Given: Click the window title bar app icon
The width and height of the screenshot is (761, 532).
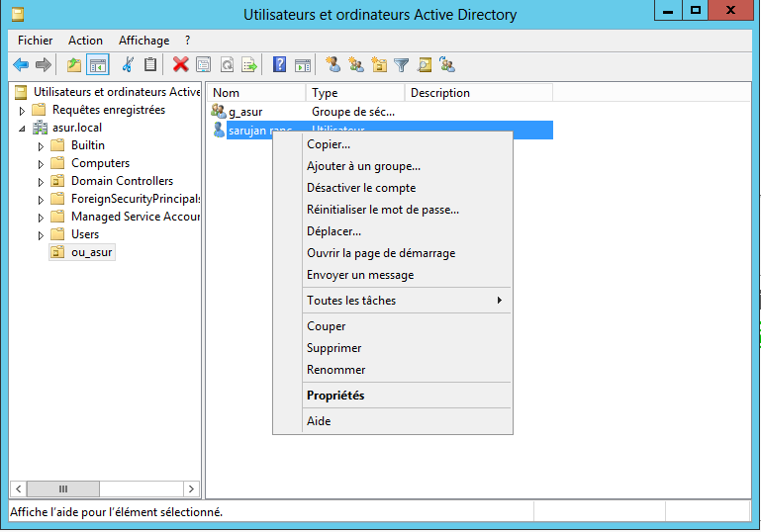Looking at the screenshot, I should pos(18,14).
